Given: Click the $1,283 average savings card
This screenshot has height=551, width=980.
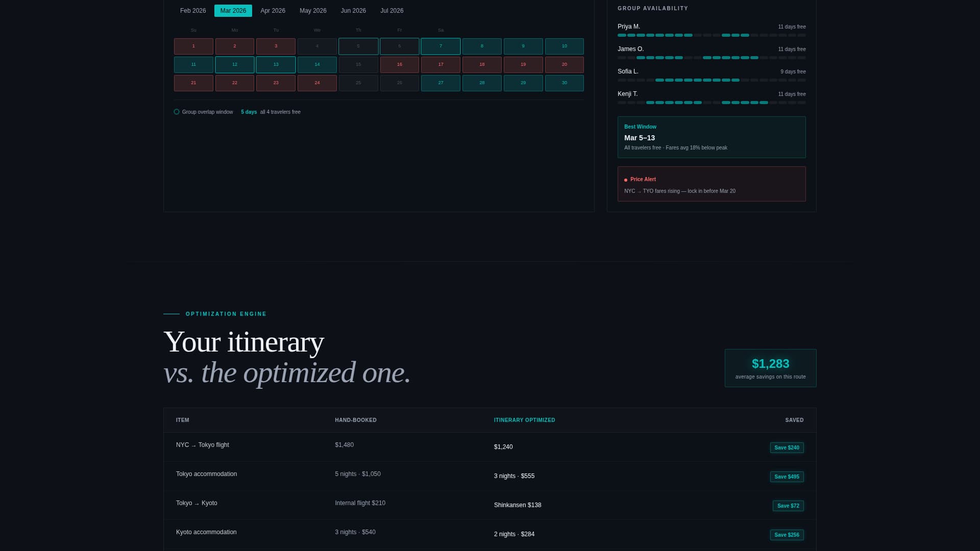Looking at the screenshot, I should point(770,368).
